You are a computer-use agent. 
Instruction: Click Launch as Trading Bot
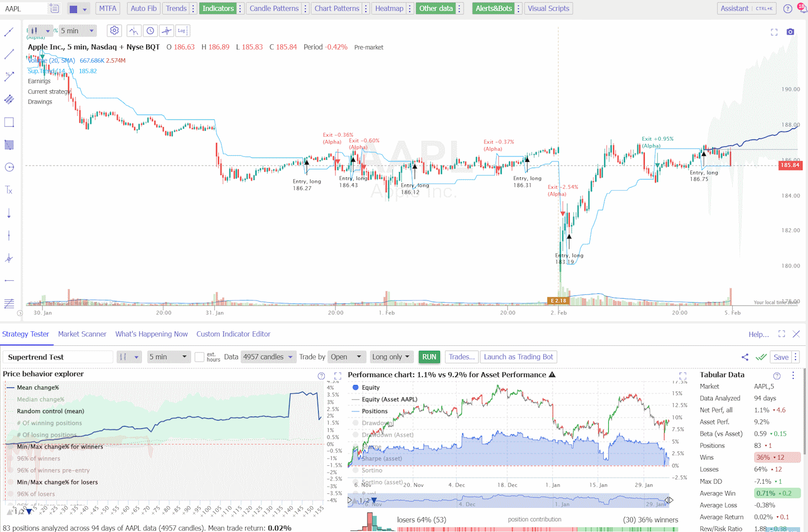click(x=518, y=357)
